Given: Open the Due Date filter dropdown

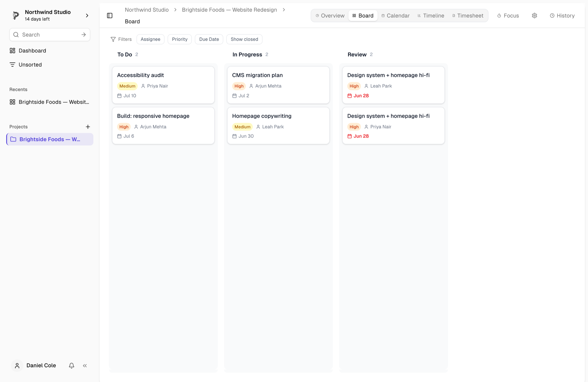Looking at the screenshot, I should pos(209,39).
